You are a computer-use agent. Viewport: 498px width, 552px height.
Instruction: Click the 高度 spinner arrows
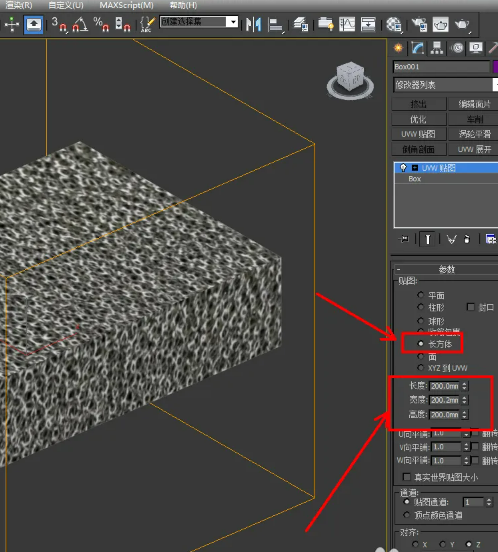(465, 415)
